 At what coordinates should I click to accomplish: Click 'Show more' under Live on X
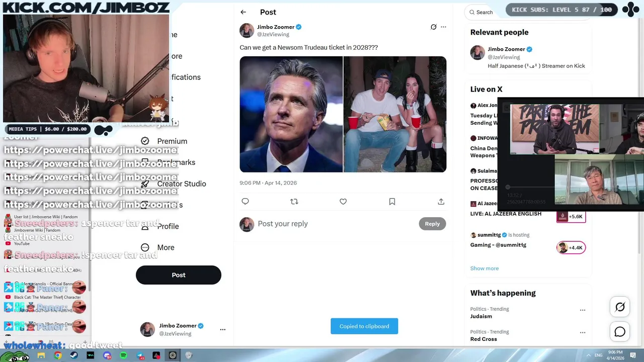point(485,268)
